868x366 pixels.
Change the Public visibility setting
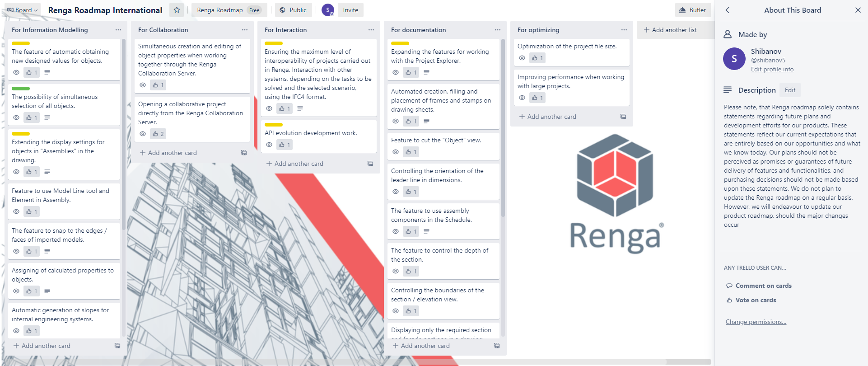pyautogui.click(x=293, y=10)
